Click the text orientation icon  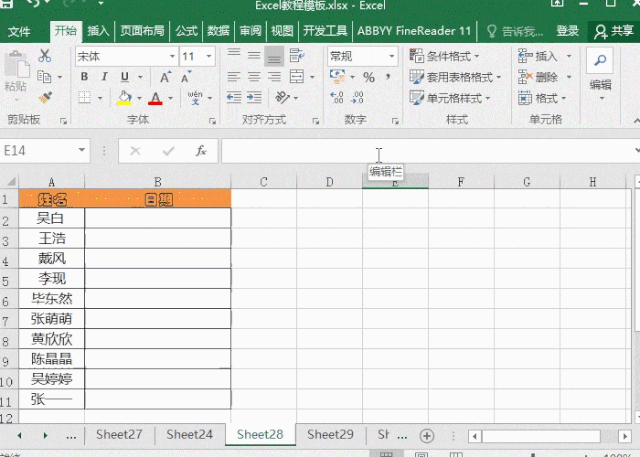pos(282,98)
